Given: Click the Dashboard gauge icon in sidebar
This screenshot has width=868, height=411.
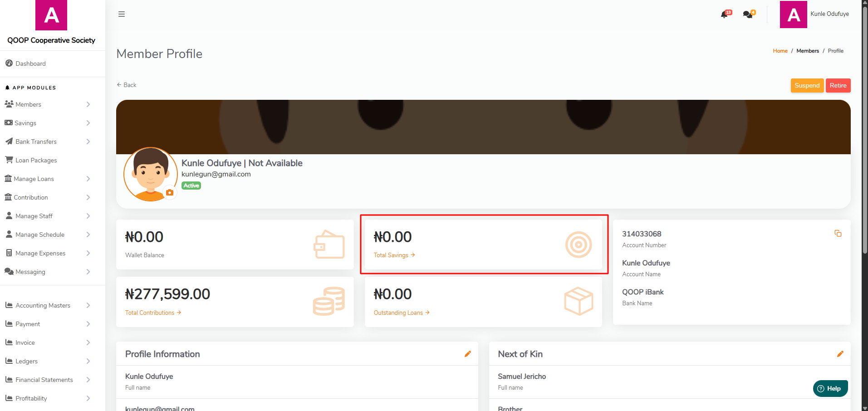Looking at the screenshot, I should (9, 63).
